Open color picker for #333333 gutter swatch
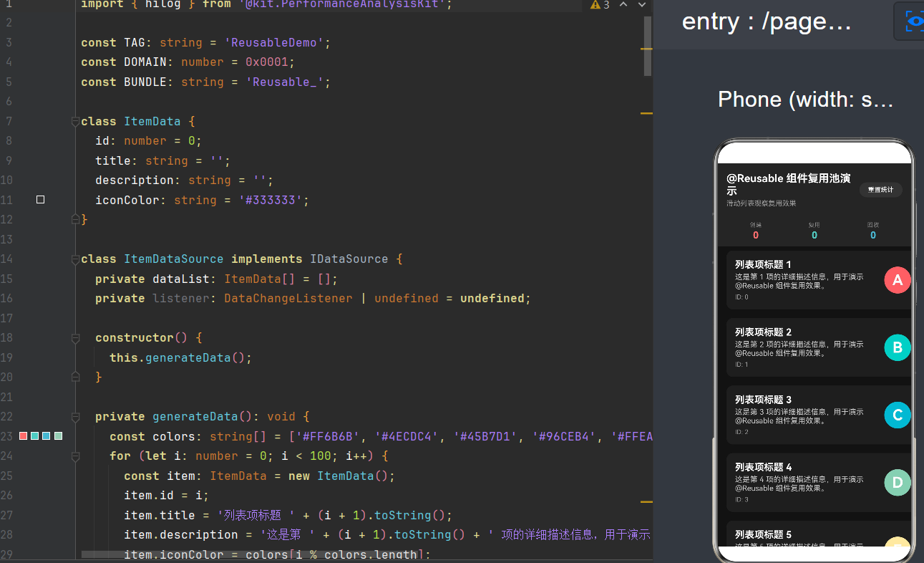Image resolution: width=924 pixels, height=563 pixels. (41, 200)
